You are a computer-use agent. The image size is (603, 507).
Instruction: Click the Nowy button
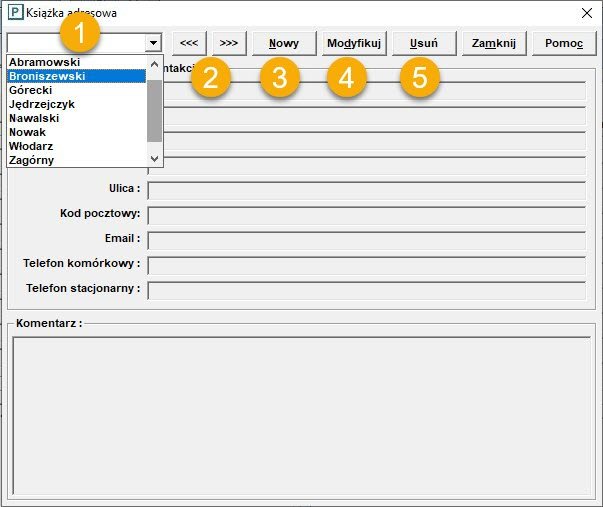284,43
